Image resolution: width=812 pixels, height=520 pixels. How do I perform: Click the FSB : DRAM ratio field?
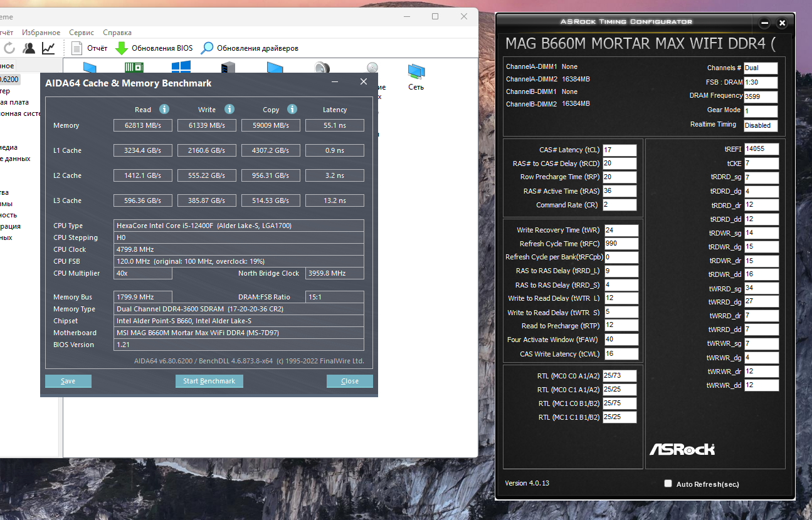pos(761,83)
